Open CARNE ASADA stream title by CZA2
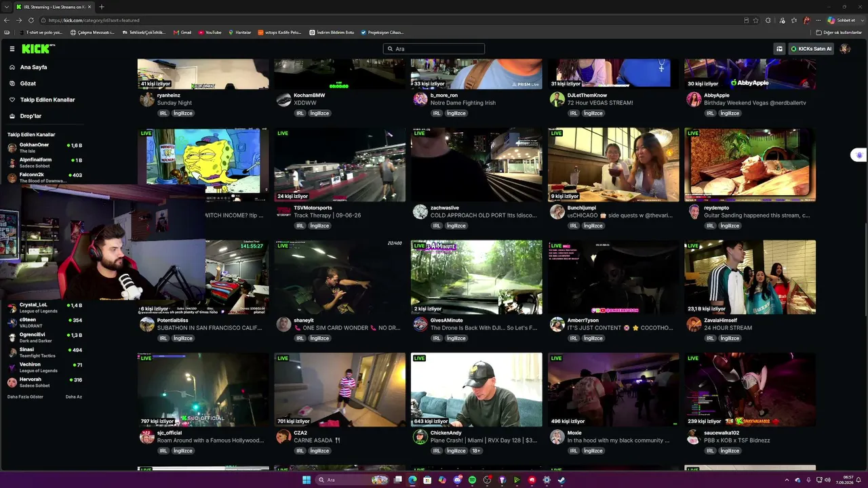Viewport: 868px width, 488px height. pyautogui.click(x=317, y=441)
